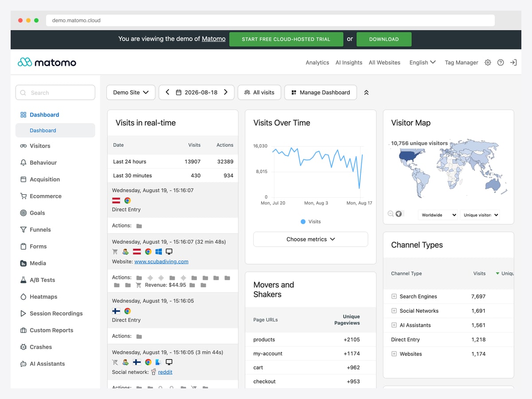Open visitor profile icon in 32 min 48s visit
The width and height of the screenshot is (532, 399).
pos(125,251)
